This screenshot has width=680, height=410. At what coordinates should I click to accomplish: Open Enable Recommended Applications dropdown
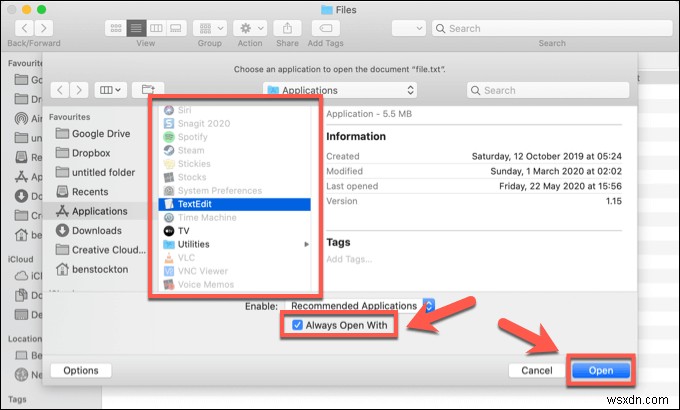point(360,306)
